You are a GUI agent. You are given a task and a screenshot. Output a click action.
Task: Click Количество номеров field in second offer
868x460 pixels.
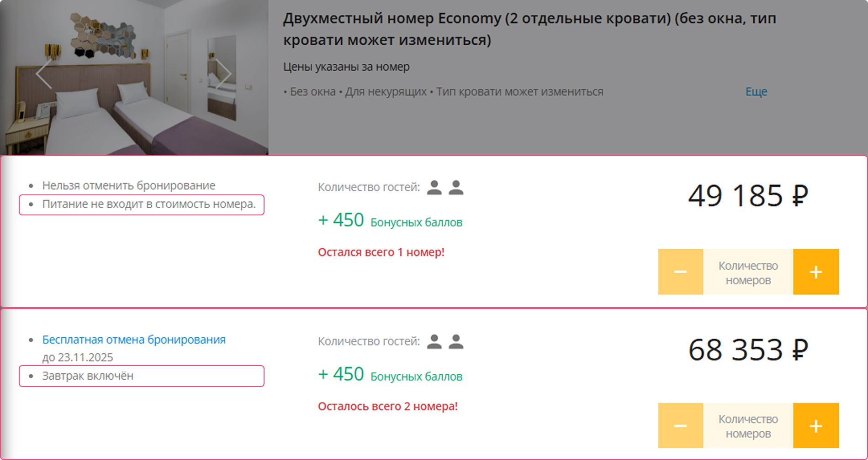point(748,426)
